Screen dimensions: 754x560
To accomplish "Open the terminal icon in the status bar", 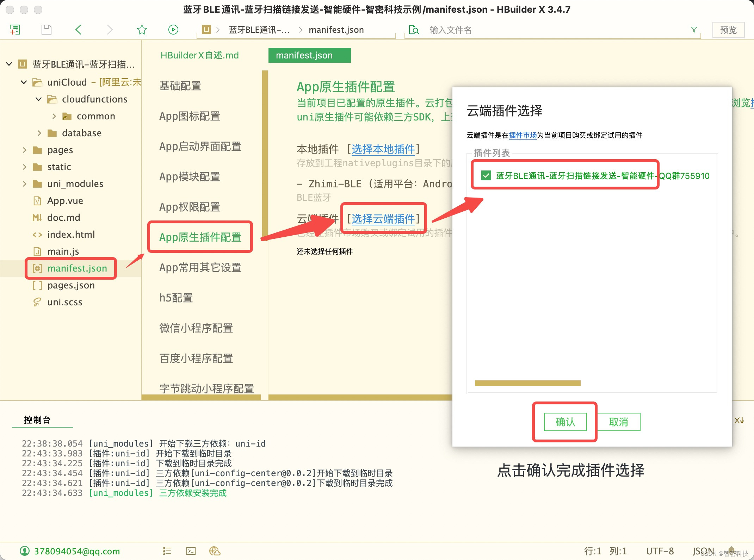I will point(191,550).
